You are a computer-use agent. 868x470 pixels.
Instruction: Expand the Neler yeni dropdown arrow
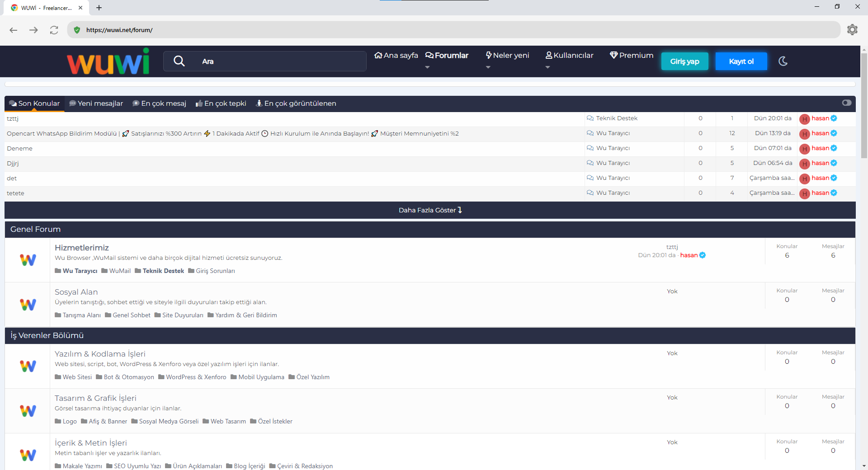tap(488, 67)
